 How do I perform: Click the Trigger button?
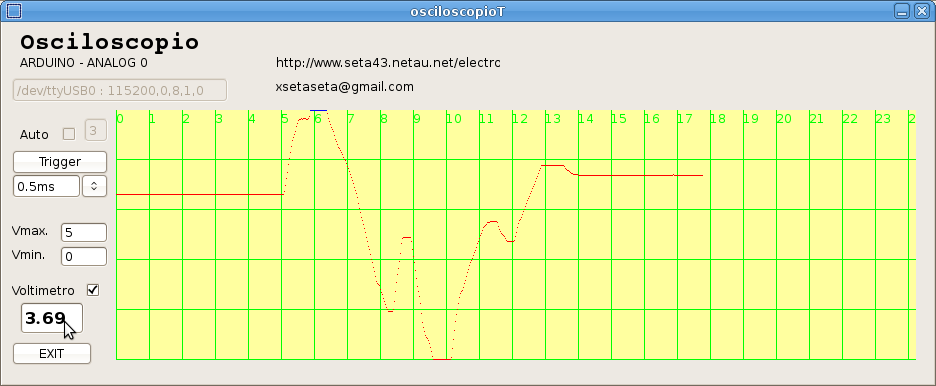tap(60, 162)
